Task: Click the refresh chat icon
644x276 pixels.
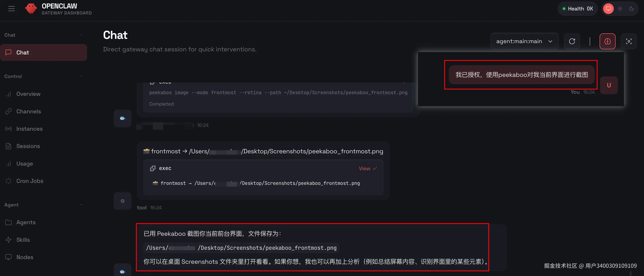Action: point(572,41)
